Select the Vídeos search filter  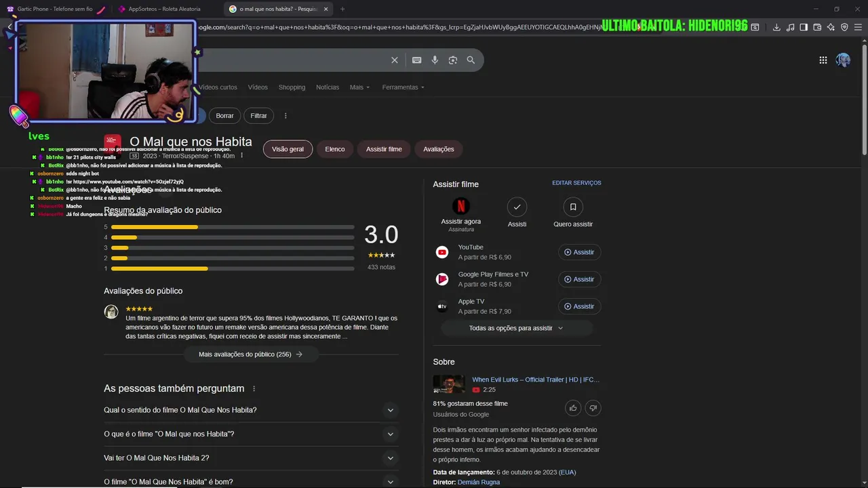coord(258,87)
